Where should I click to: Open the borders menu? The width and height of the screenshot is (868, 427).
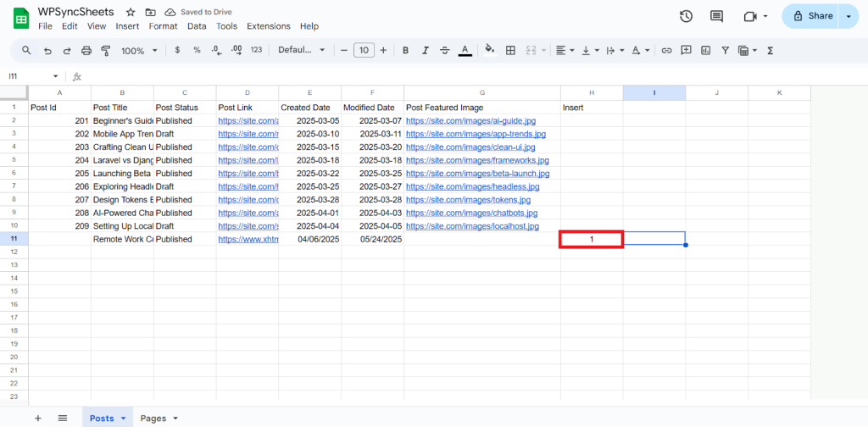click(x=510, y=50)
